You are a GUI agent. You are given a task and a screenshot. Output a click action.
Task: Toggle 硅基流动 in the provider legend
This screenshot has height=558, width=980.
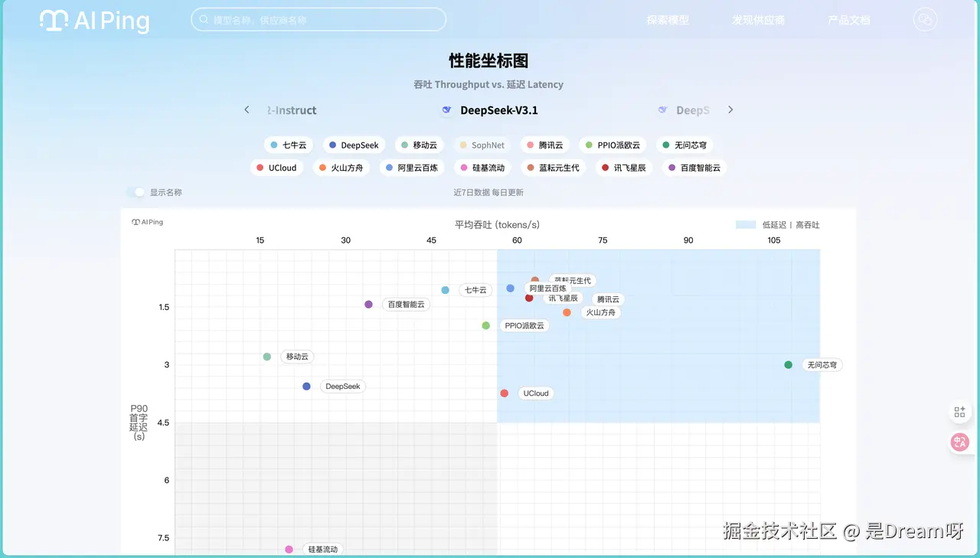482,168
